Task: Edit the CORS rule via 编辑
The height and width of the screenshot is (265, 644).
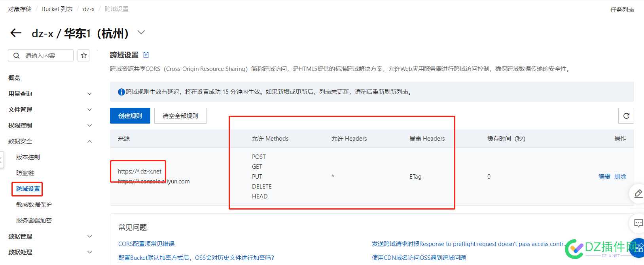Action: pos(604,176)
